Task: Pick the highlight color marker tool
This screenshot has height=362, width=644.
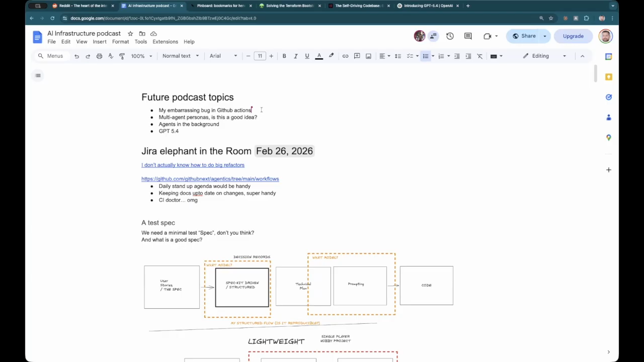Action: click(x=331, y=56)
